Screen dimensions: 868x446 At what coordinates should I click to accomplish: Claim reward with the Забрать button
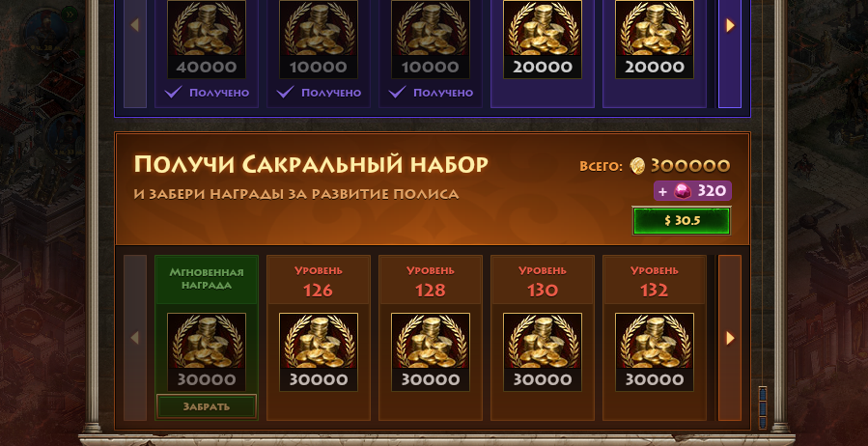(207, 406)
